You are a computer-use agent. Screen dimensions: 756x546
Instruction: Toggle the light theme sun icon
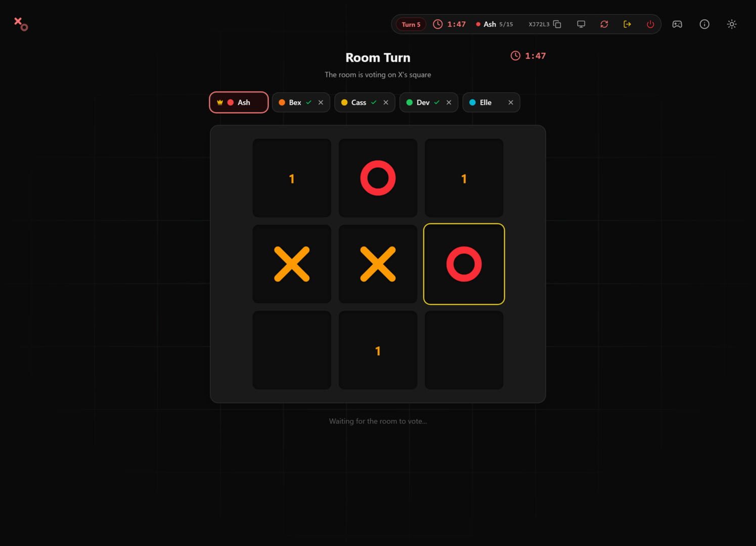[x=732, y=24]
